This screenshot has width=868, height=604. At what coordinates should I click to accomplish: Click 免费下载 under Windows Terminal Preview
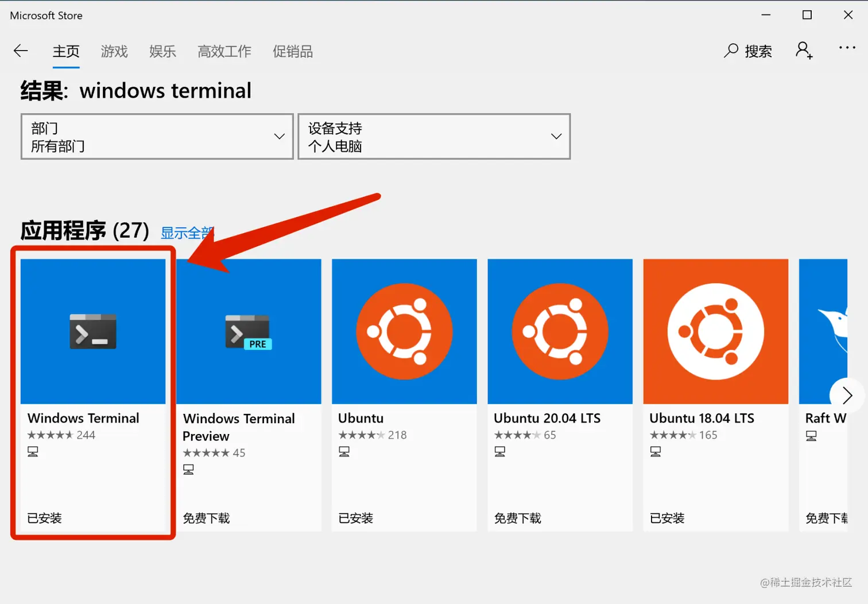click(206, 518)
